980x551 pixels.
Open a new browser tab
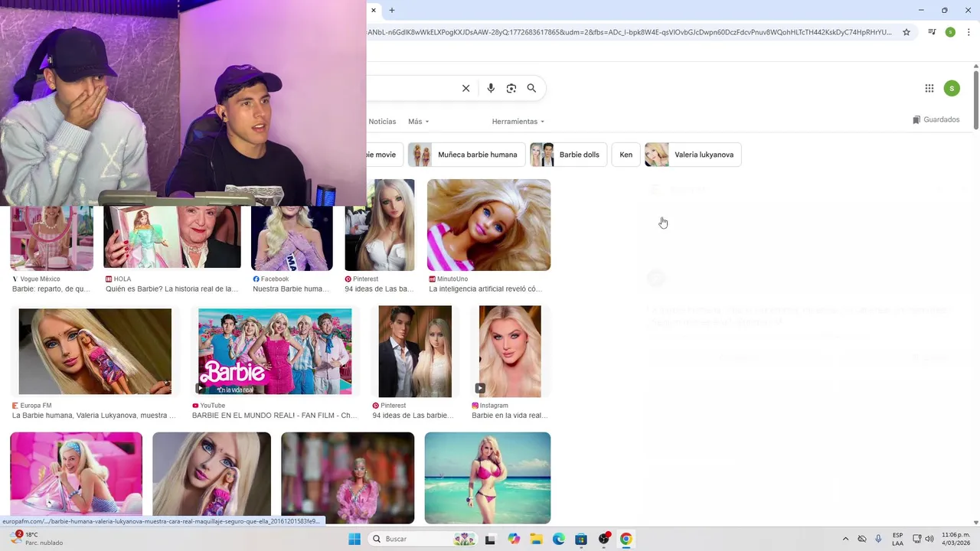point(392,10)
